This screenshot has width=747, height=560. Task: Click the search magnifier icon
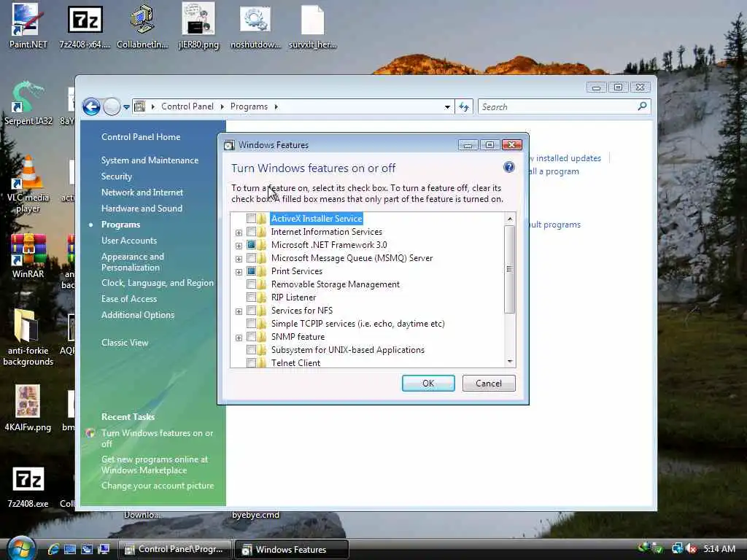tap(642, 106)
